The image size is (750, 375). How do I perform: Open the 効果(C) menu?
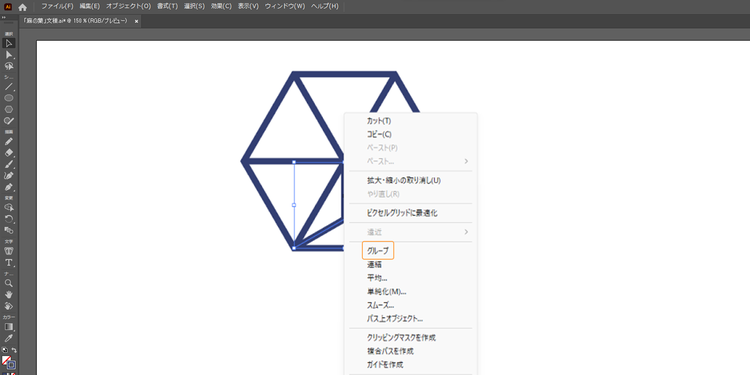pos(221,7)
